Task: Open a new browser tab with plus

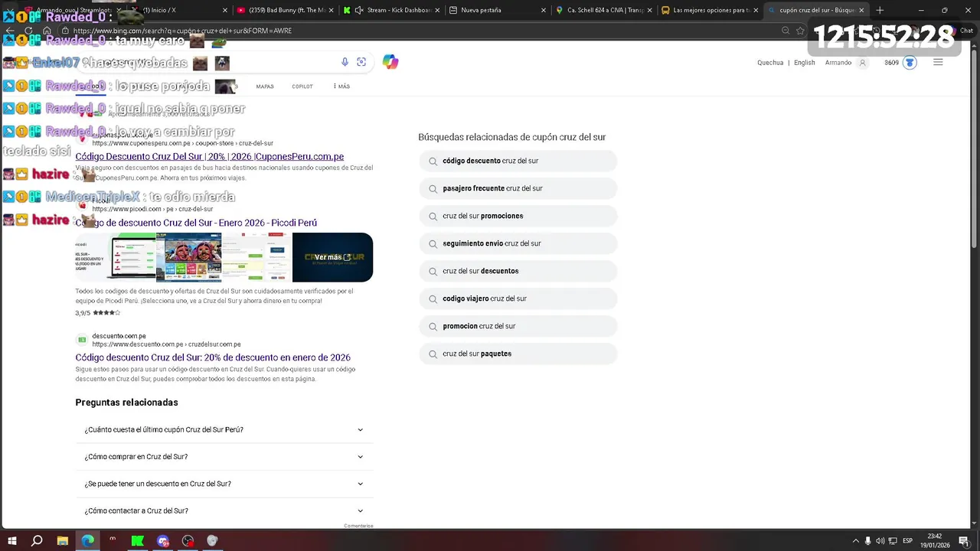Action: tap(880, 10)
